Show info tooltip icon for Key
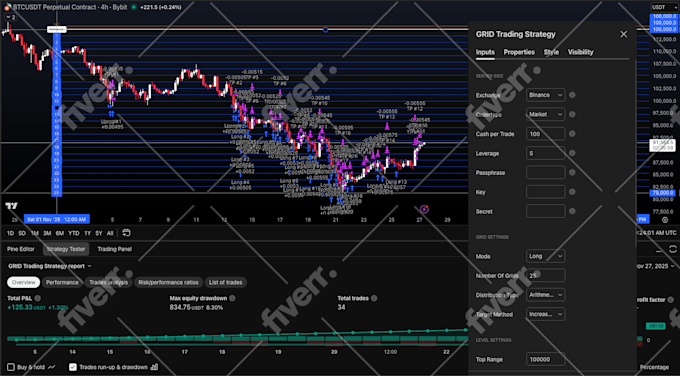Image resolution: width=680 pixels, height=376 pixels. [572, 192]
